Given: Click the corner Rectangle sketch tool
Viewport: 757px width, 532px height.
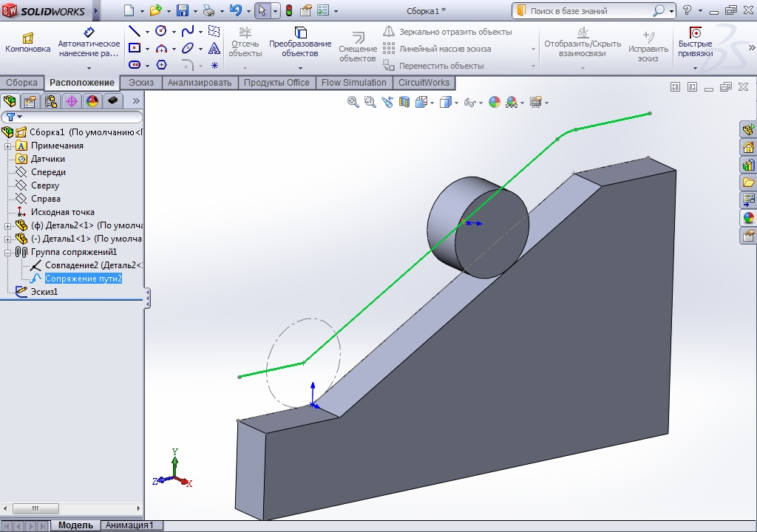Looking at the screenshot, I should pyautogui.click(x=135, y=48).
